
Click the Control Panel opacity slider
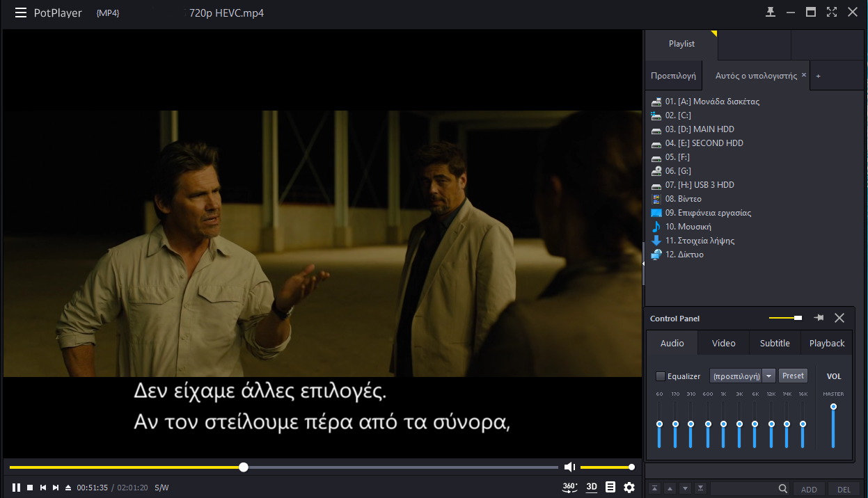[785, 318]
